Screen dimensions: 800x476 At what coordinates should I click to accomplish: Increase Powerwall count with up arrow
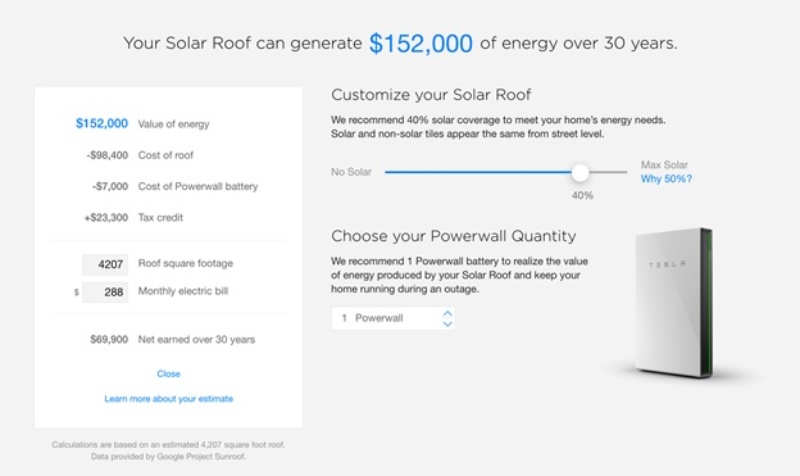(447, 312)
